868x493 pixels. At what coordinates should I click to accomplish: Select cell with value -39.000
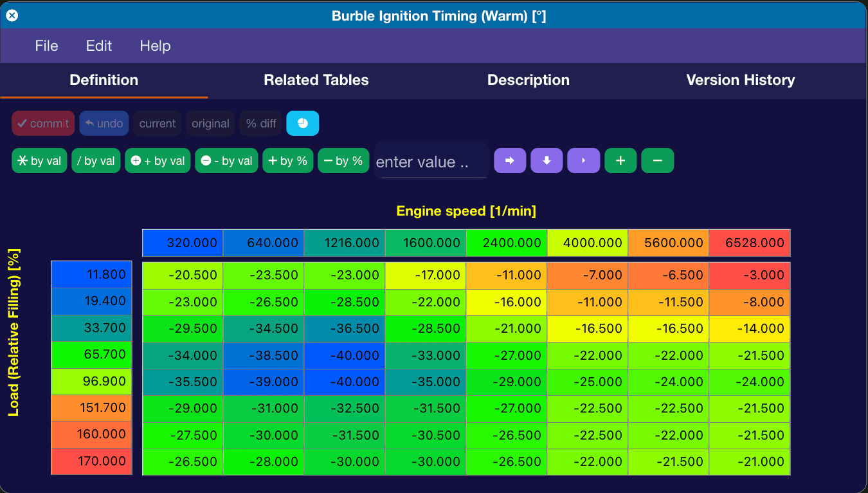(264, 382)
